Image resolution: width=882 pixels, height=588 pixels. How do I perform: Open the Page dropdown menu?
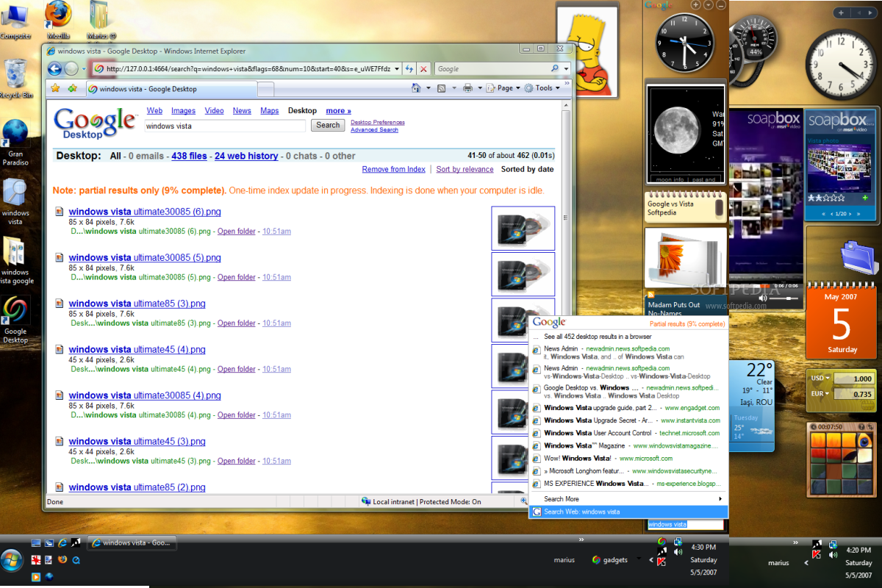click(x=505, y=87)
